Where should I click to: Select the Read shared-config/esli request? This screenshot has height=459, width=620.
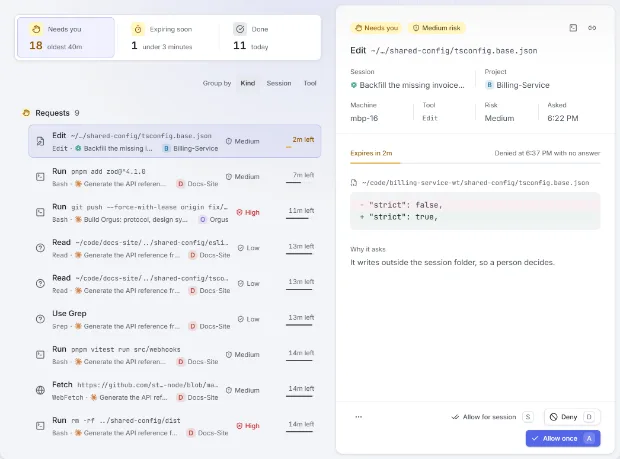click(x=174, y=248)
